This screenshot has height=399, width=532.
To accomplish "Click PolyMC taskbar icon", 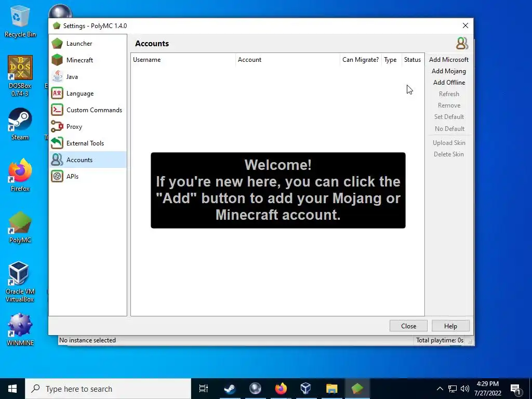I will [x=357, y=389].
